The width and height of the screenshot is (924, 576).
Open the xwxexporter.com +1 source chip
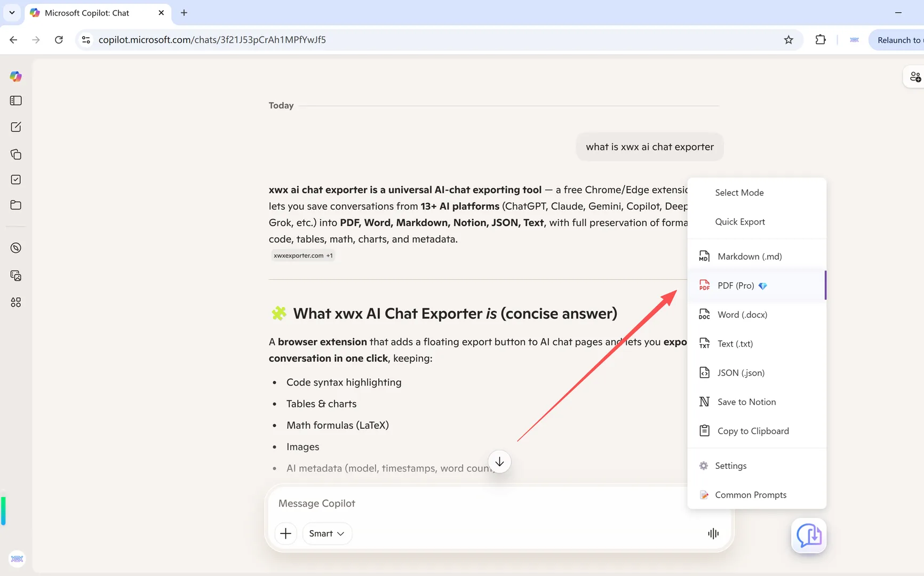point(303,255)
